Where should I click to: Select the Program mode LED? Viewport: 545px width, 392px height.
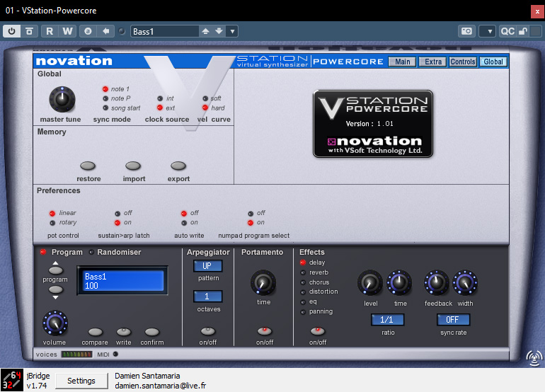43,252
